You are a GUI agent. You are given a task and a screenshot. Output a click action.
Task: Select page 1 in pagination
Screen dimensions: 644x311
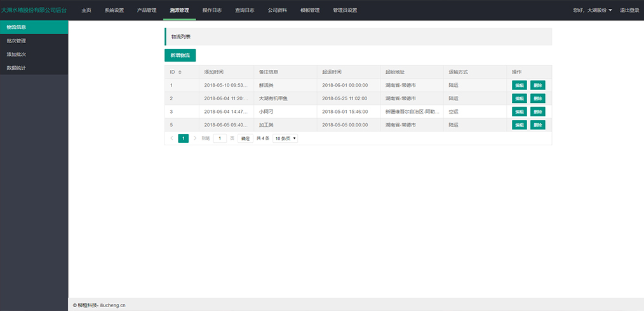coord(183,138)
